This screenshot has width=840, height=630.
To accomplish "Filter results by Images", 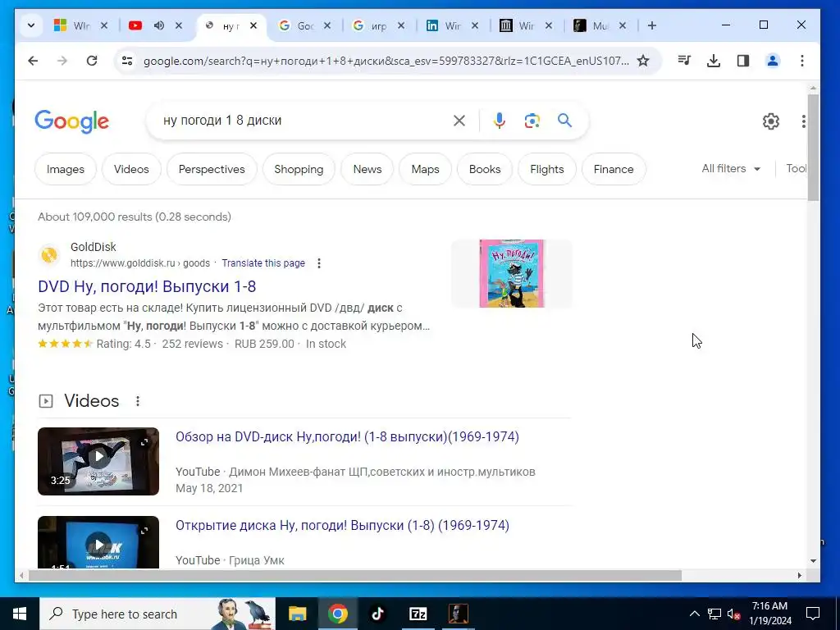I will click(66, 169).
